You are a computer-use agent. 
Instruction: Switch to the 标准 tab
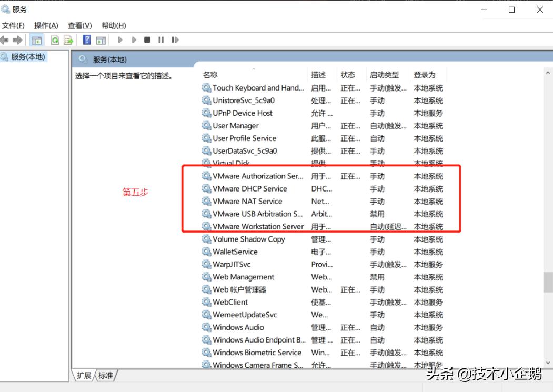(x=106, y=376)
